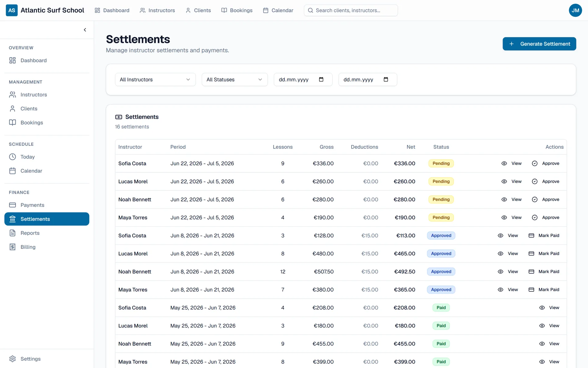View Noah Bennett's Jun 22 pending settlement

click(x=511, y=200)
